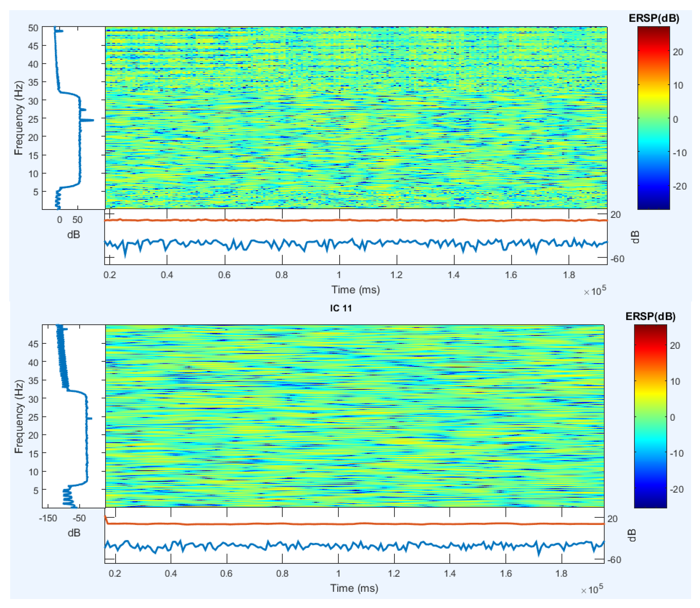700x608 pixels.
Task: Select the bottom Time (ms) axis label
Action: point(354,588)
